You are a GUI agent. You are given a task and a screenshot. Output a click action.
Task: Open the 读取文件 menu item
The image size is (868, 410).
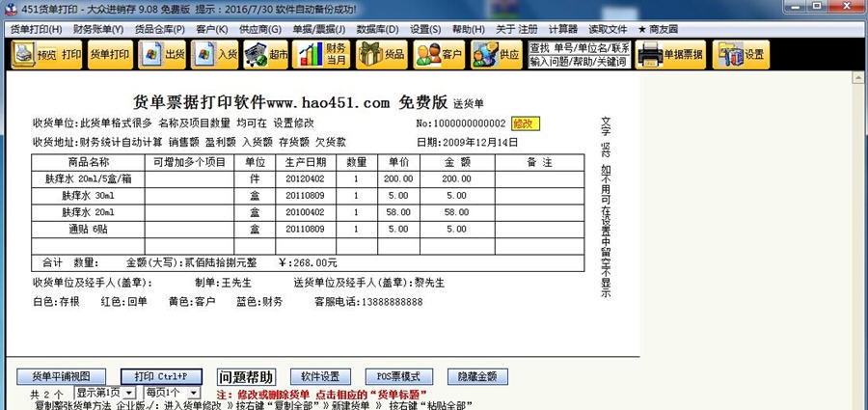(608, 29)
